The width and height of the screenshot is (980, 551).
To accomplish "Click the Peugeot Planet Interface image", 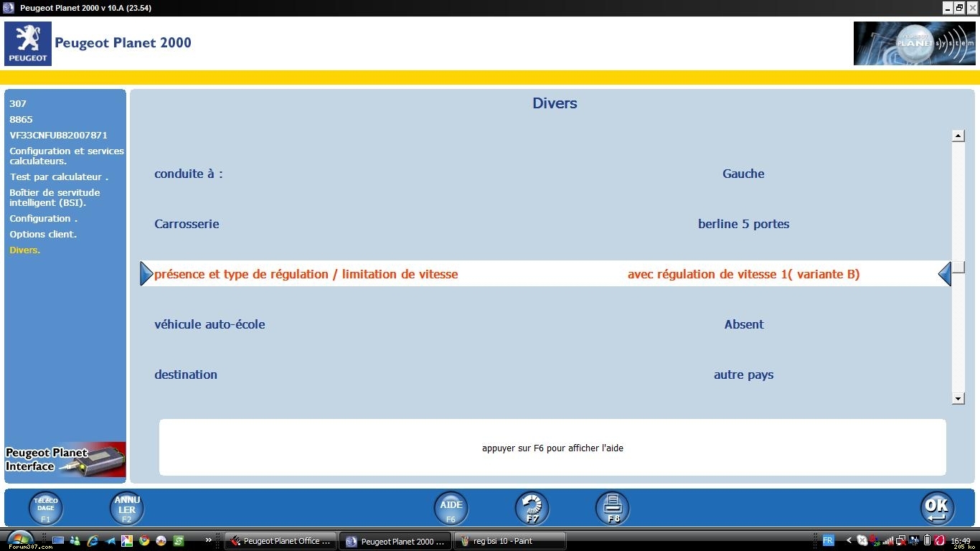I will coord(65,459).
